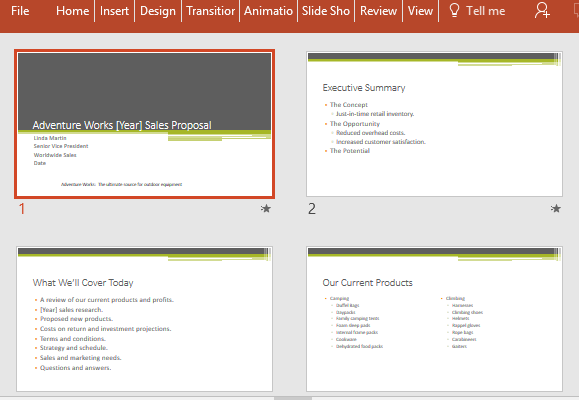
Task: Open the Design ribbon tab
Action: [158, 11]
